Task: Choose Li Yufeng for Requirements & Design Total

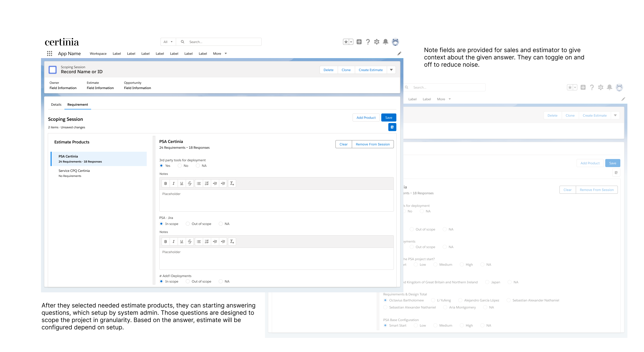Action: pos(433,300)
